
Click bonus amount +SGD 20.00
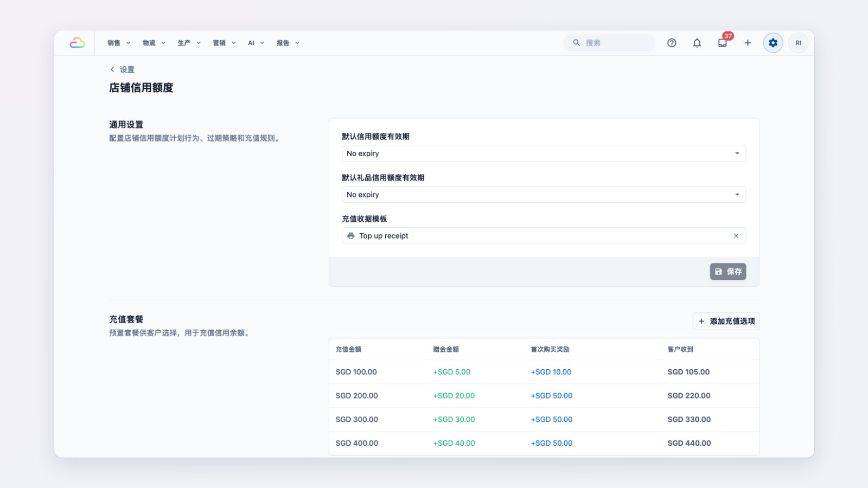pyautogui.click(x=454, y=396)
